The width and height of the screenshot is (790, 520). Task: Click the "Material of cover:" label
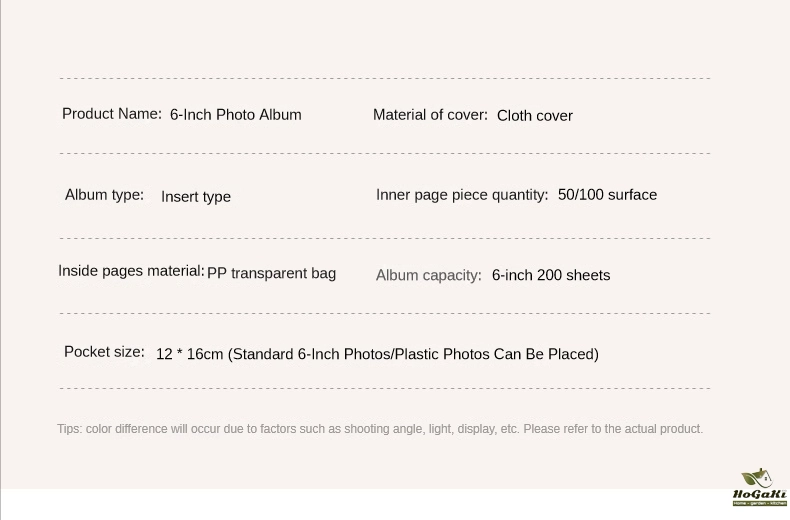[430, 115]
